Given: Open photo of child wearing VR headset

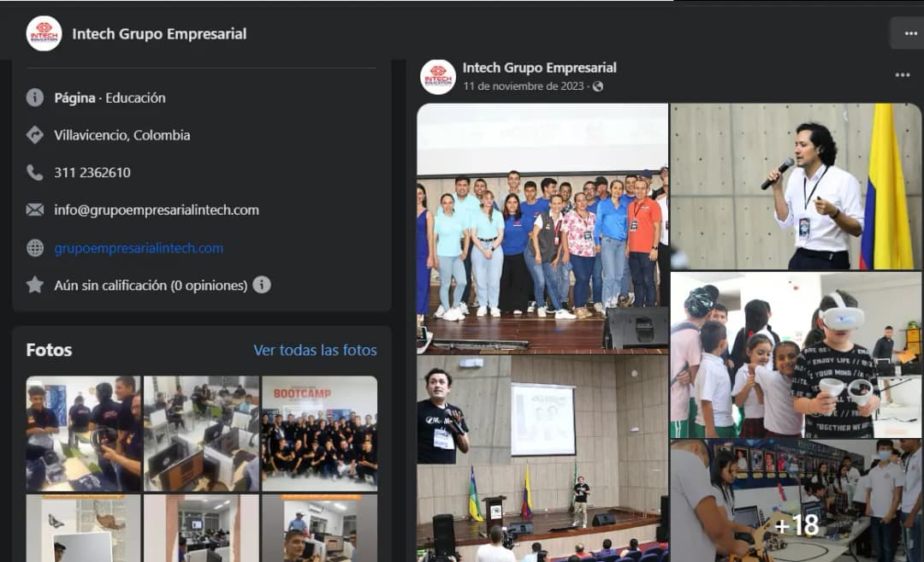Looking at the screenshot, I should 796,355.
